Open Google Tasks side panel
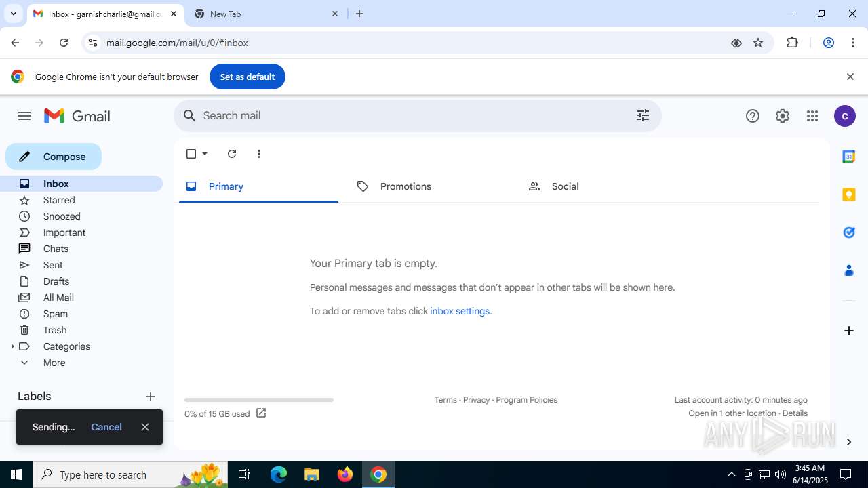868x488 pixels. [x=848, y=232]
